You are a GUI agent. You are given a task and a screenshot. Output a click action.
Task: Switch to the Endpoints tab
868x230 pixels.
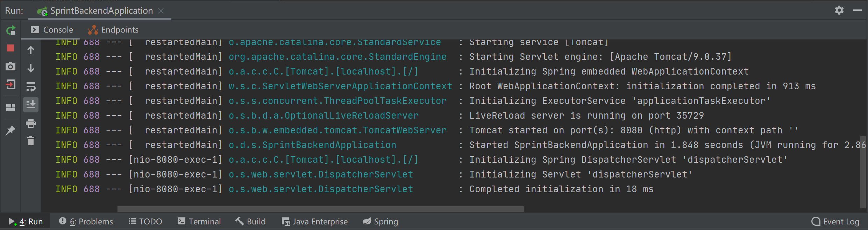113,30
